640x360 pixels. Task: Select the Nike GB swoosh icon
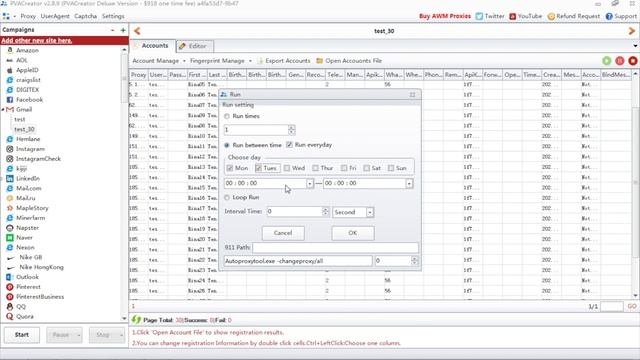pyautogui.click(x=11, y=258)
